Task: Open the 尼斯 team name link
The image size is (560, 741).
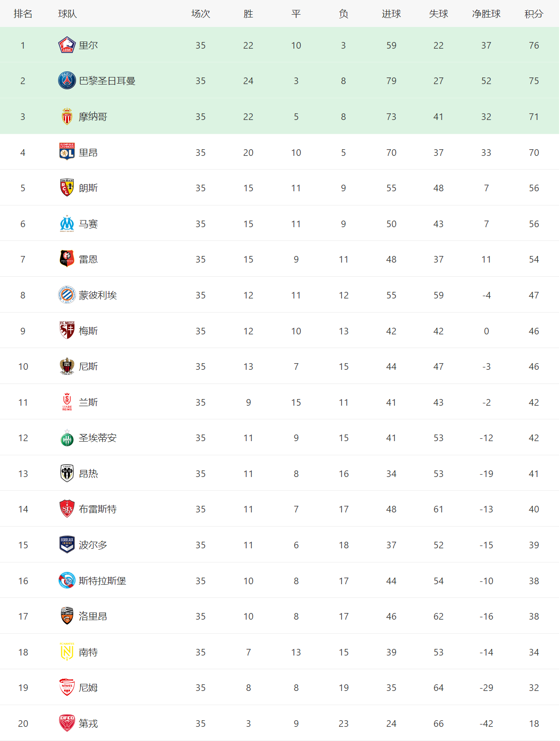Action: [88, 366]
